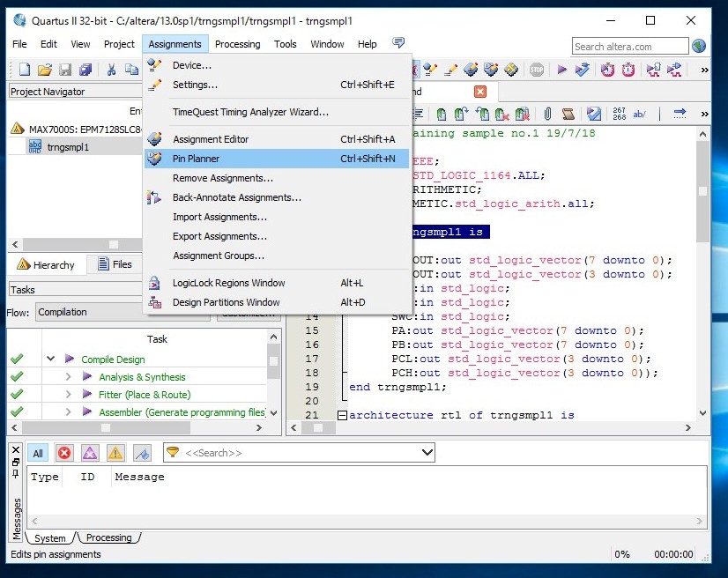The width and height of the screenshot is (728, 578).
Task: Click the Project Navigator horizontal scrollbar thumb
Action: [x=82, y=244]
